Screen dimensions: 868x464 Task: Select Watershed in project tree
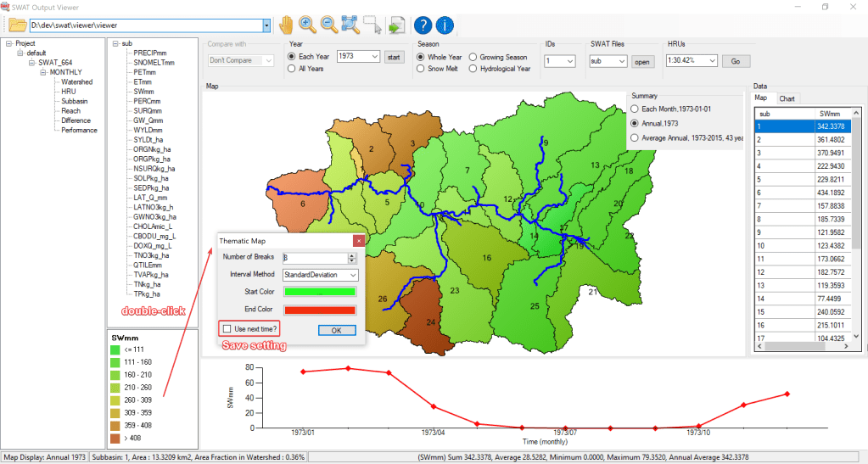[x=76, y=82]
